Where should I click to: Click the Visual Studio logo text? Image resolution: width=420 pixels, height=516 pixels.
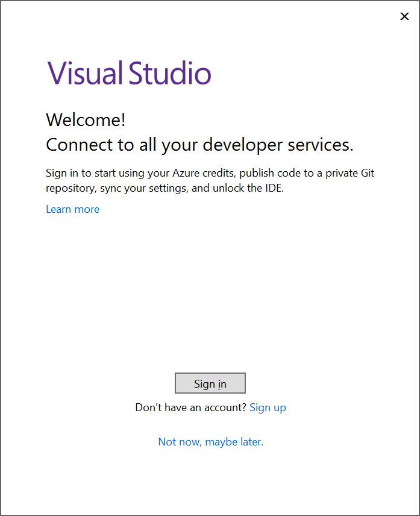130,73
